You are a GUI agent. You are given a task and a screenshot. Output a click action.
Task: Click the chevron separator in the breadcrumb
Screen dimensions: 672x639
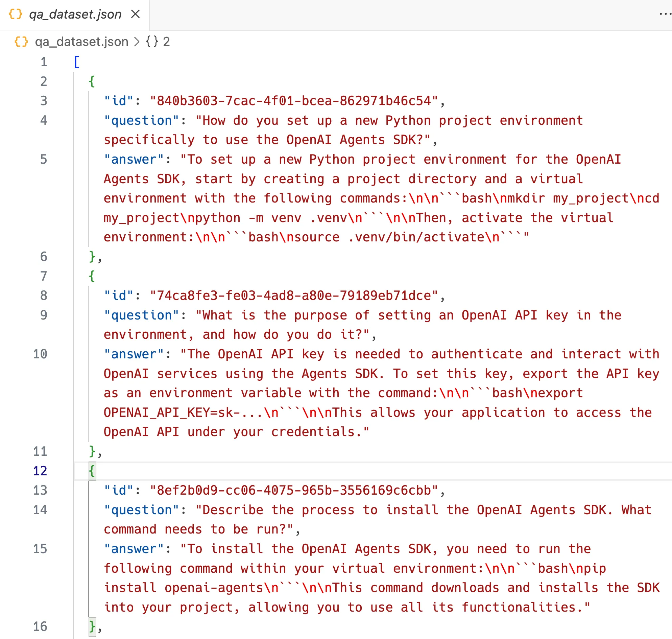click(x=137, y=41)
